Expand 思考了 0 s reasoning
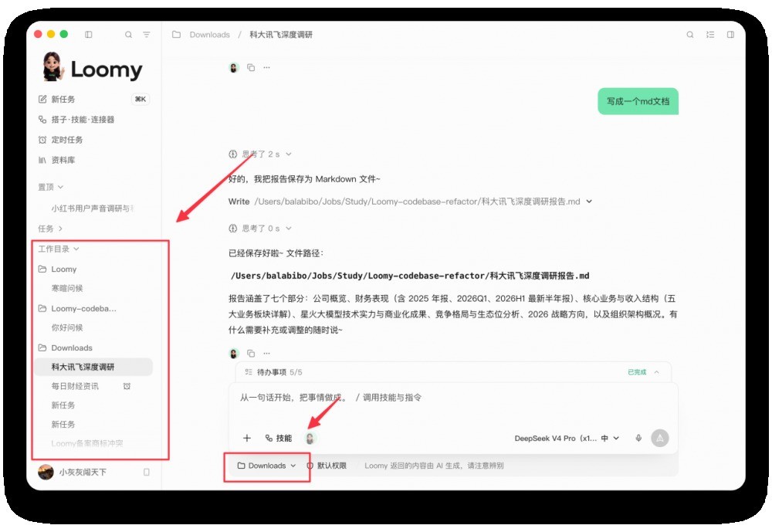This screenshot has height=532, width=772. pyautogui.click(x=260, y=229)
